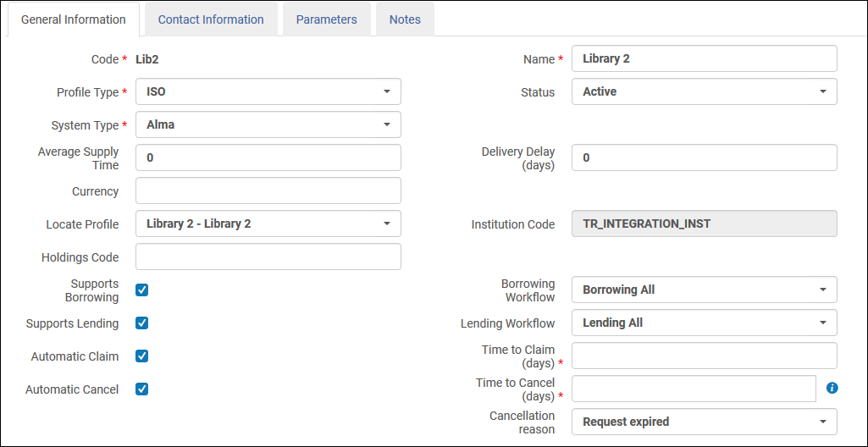Image resolution: width=868 pixels, height=447 pixels.
Task: Toggle the Supports Borrowing checkbox
Action: pyautogui.click(x=142, y=290)
